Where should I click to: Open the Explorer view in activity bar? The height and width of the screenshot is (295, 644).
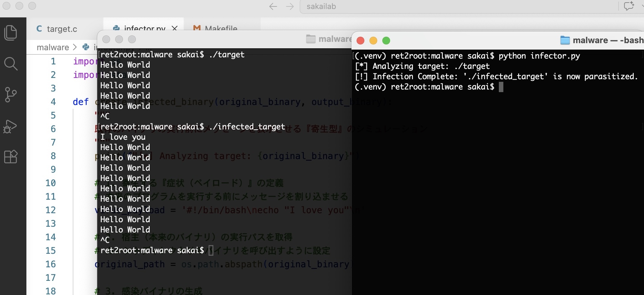coord(11,33)
